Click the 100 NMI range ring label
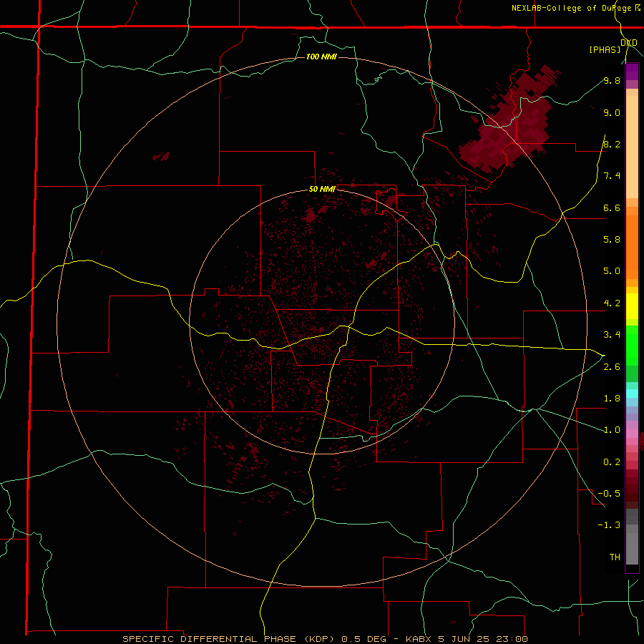Image resolution: width=644 pixels, height=644 pixels. [321, 57]
